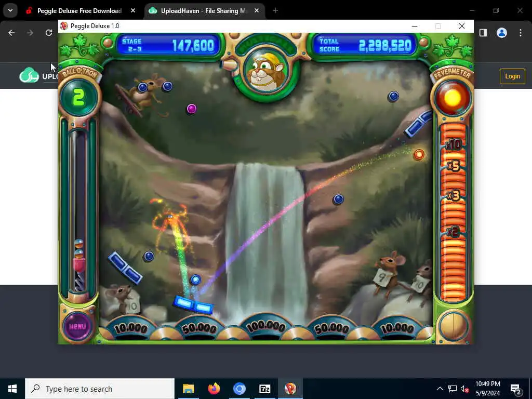This screenshot has width=532, height=399.
Task: Show hidden system tray icons
Action: pyautogui.click(x=440, y=389)
